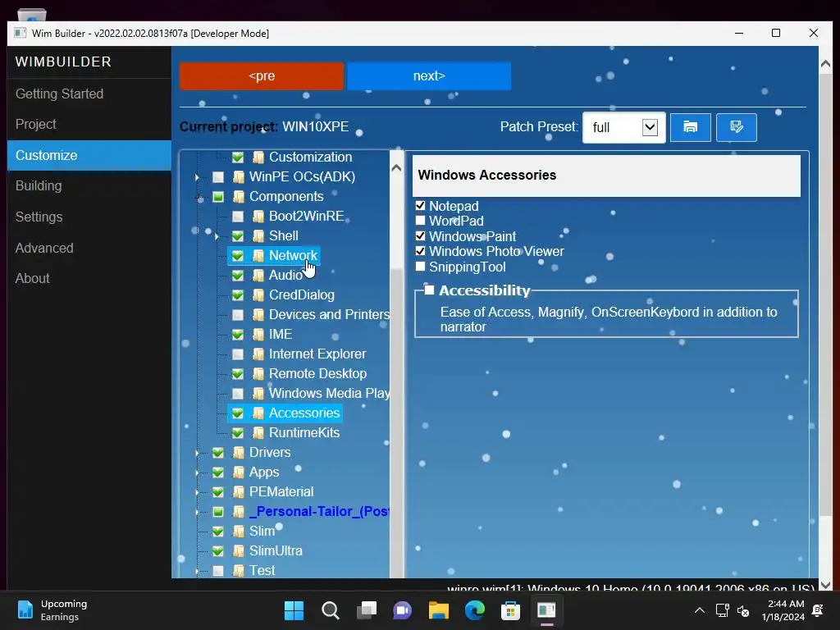The height and width of the screenshot is (630, 840).
Task: Click the folder icon beside Boot2WinRE
Action: coord(258,217)
